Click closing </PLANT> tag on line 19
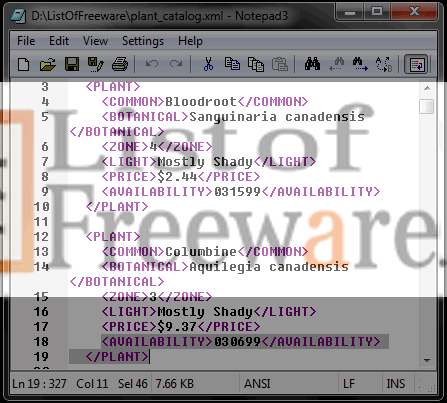 [117, 357]
